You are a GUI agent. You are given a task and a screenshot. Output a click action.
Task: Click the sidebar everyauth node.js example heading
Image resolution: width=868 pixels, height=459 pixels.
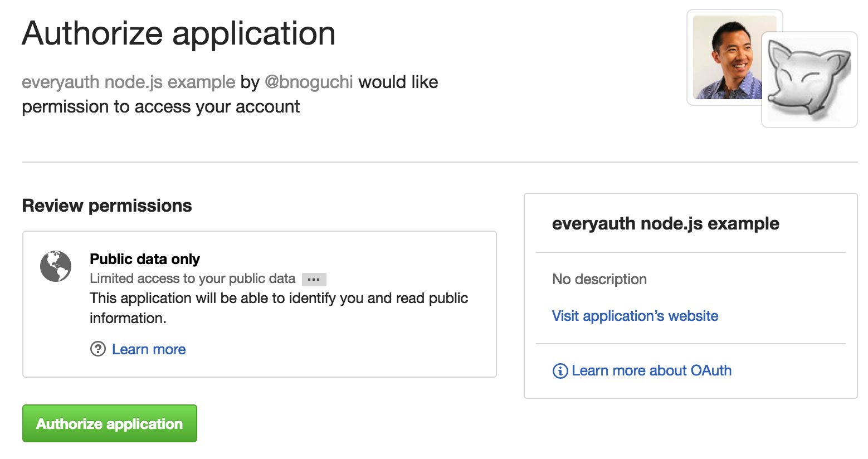point(665,223)
